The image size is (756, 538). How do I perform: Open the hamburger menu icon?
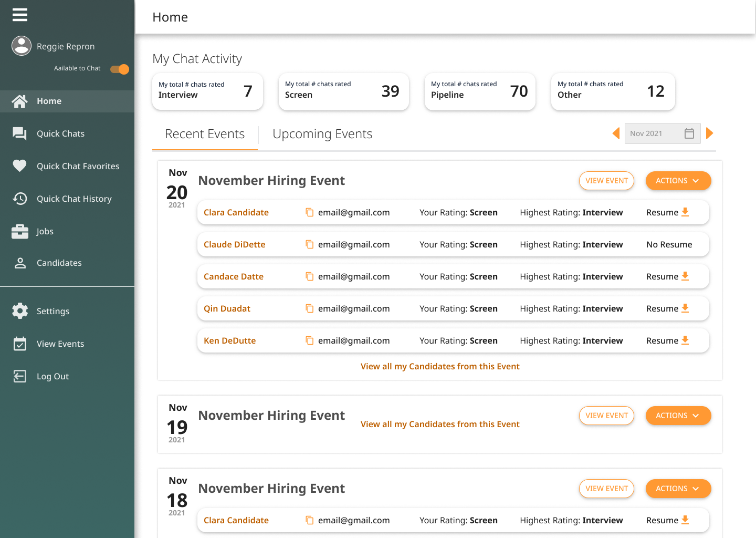coord(20,15)
